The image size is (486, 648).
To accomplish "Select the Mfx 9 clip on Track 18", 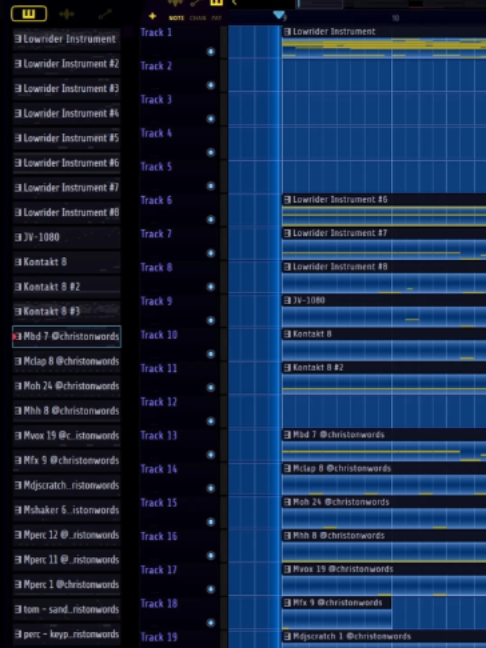I will click(x=337, y=613).
